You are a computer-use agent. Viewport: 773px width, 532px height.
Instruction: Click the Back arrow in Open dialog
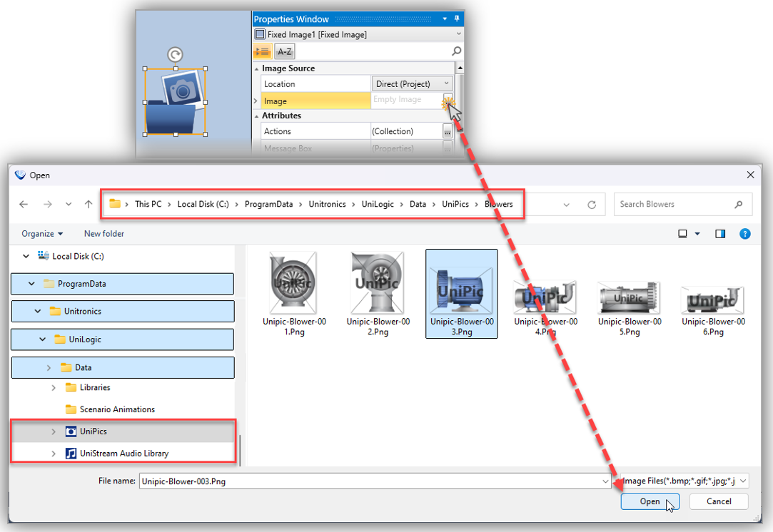[x=24, y=205]
